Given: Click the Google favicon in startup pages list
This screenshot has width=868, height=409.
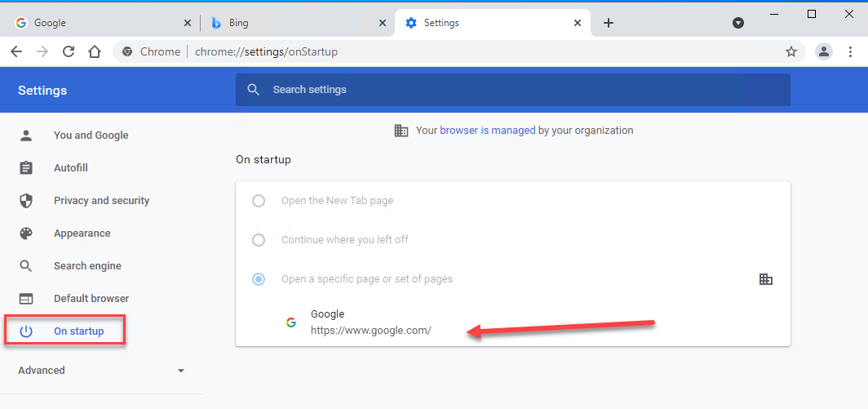Looking at the screenshot, I should click(x=291, y=322).
